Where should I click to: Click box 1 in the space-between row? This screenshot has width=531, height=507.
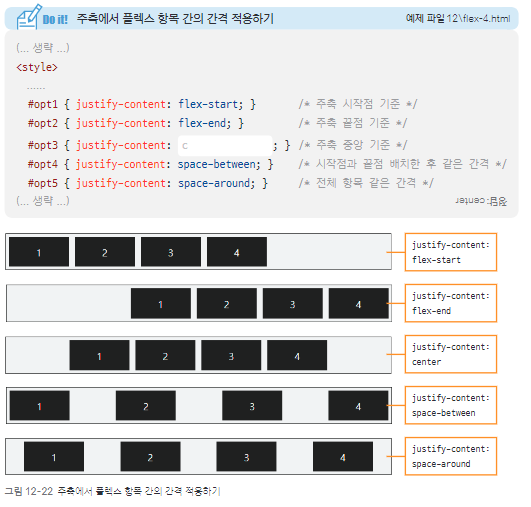click(x=40, y=405)
